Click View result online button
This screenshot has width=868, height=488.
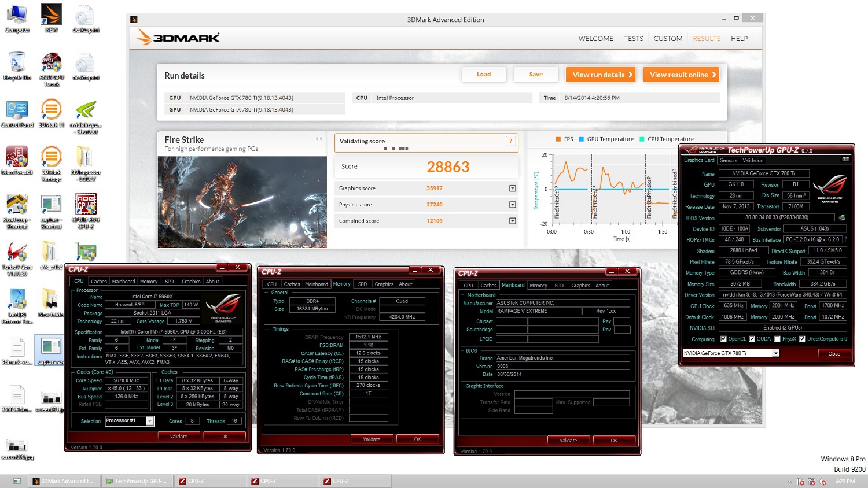click(681, 75)
